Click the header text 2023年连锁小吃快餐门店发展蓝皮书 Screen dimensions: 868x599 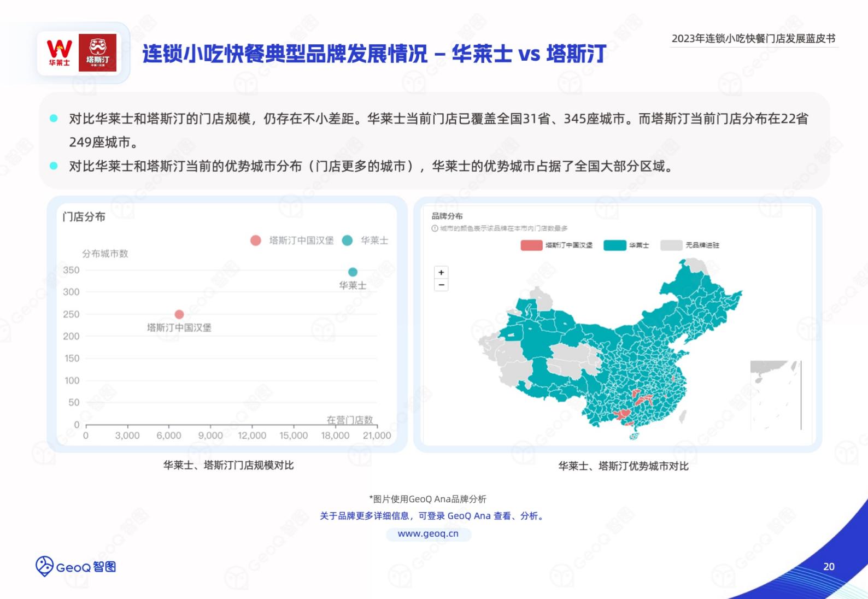click(x=753, y=38)
